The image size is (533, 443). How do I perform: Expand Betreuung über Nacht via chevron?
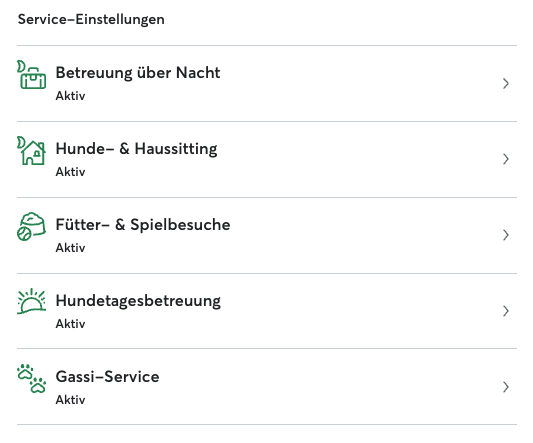click(x=506, y=83)
